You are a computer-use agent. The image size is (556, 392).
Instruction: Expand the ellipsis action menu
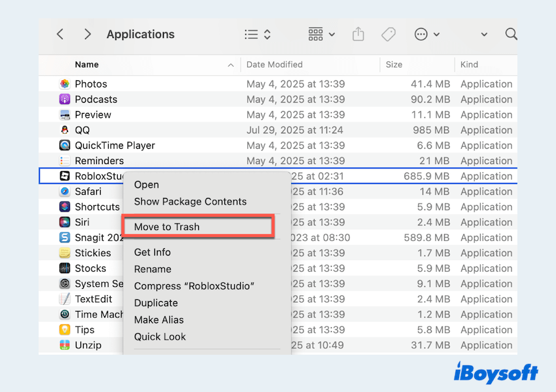pyautogui.click(x=427, y=35)
